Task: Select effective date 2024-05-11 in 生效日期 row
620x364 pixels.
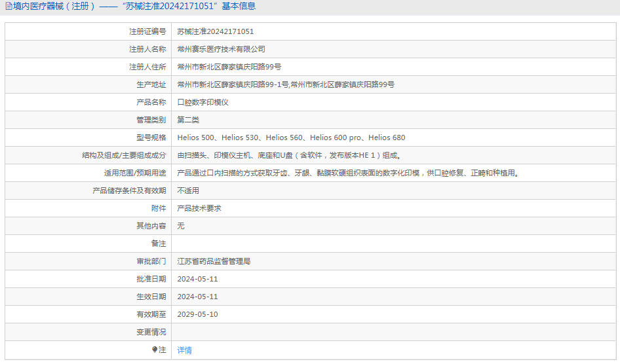Action: tap(197, 297)
